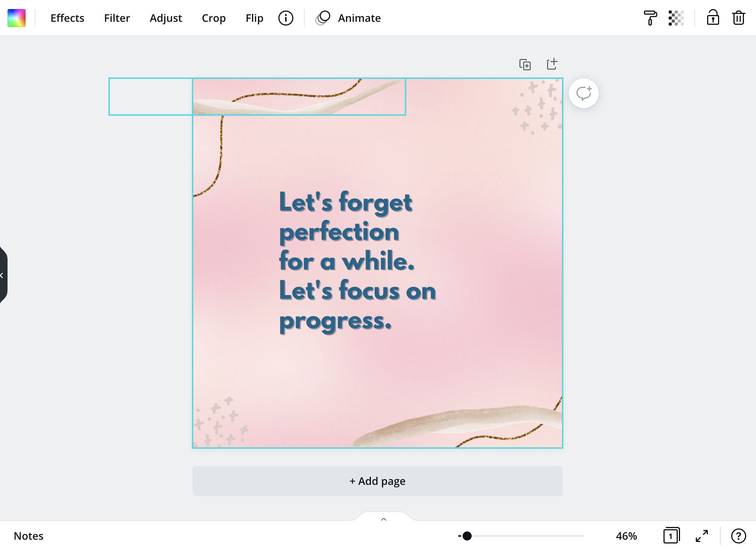Enter fullscreen present mode
This screenshot has height=551, width=756.
702,536
